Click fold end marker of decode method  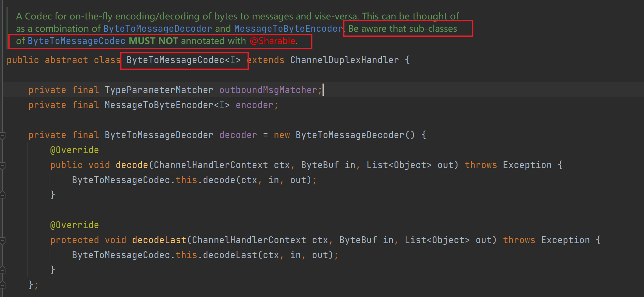pos(2,195)
